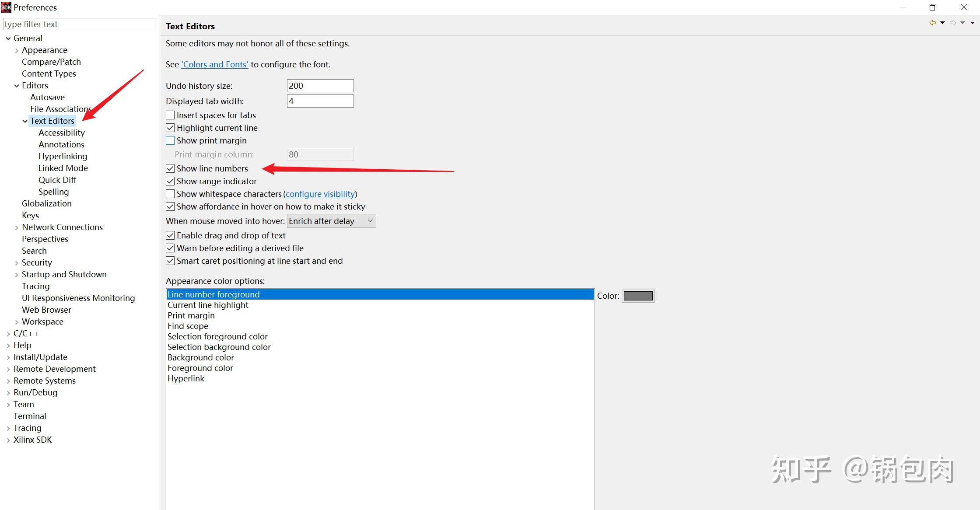The width and height of the screenshot is (980, 510).
Task: Click the 'type filter text' search field
Action: pos(79,24)
